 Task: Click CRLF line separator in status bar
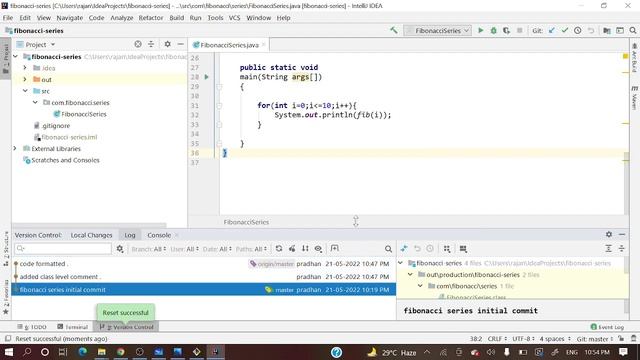497,339
